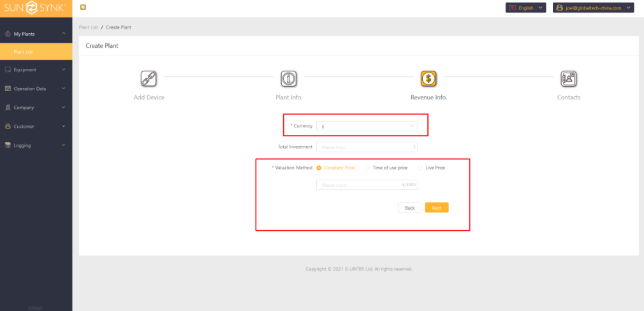Click the copyright E-LINTER Ltd. text

(359, 269)
